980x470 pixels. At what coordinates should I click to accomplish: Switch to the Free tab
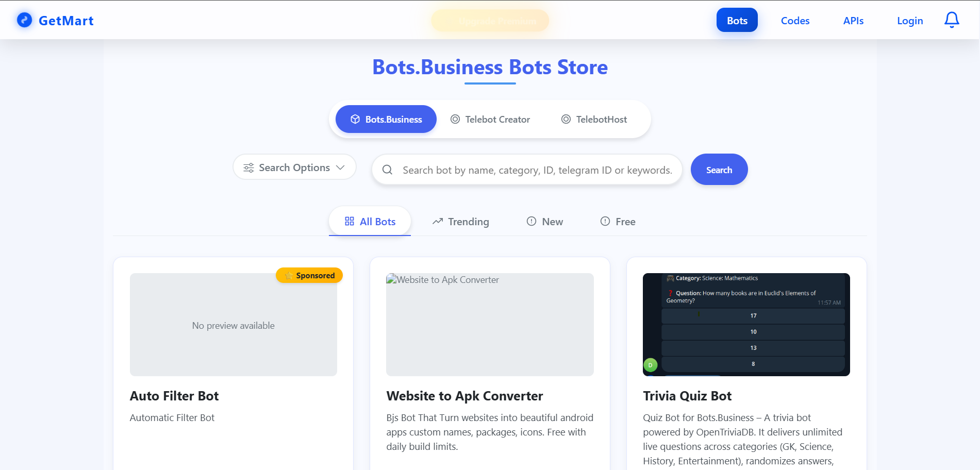point(618,221)
